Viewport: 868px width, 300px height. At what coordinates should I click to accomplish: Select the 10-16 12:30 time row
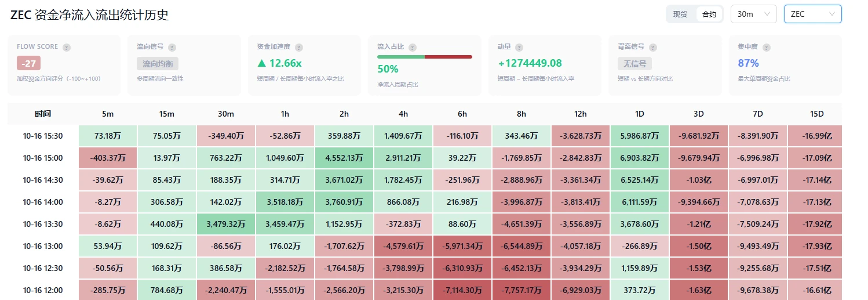click(x=425, y=268)
